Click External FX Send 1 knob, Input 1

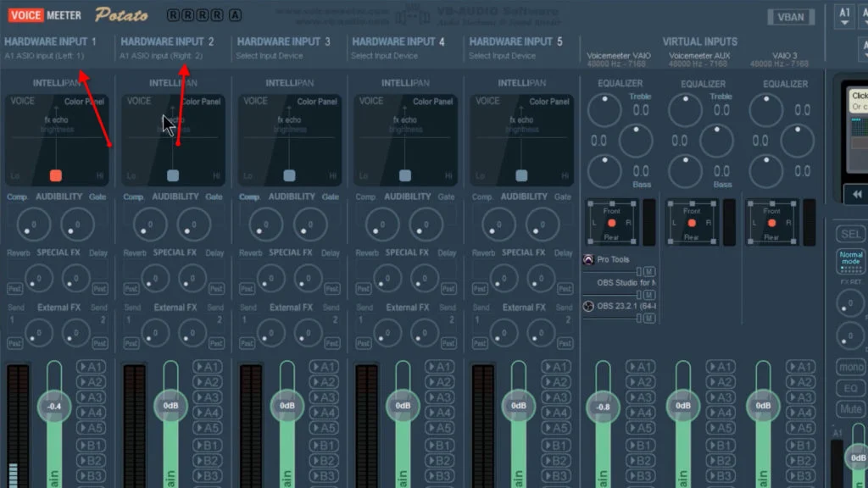tap(38, 333)
